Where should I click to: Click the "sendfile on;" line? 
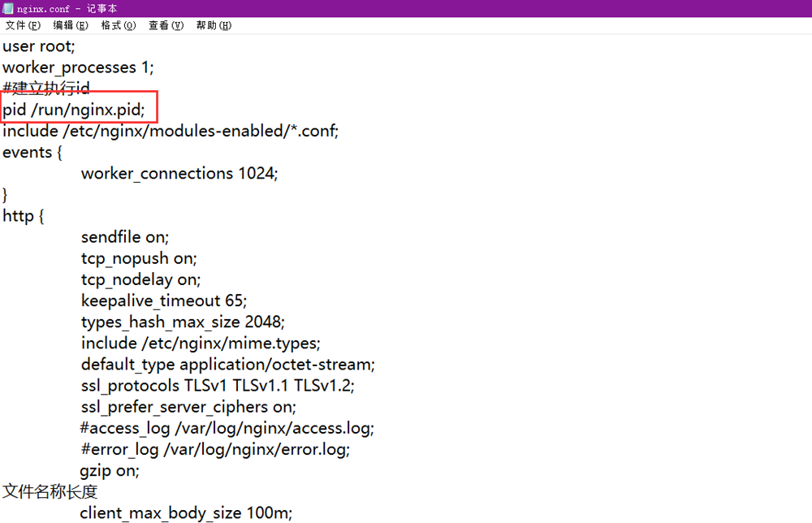124,237
